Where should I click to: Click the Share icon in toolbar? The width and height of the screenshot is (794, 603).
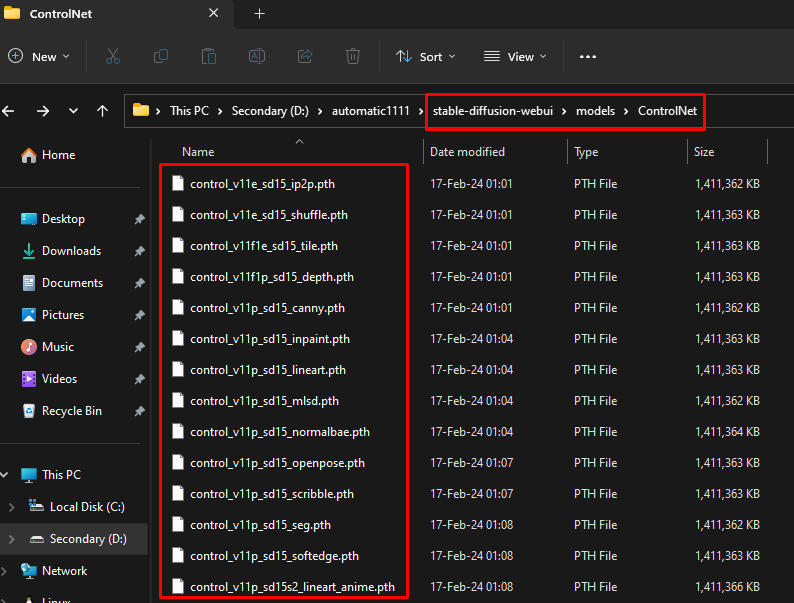pos(305,57)
